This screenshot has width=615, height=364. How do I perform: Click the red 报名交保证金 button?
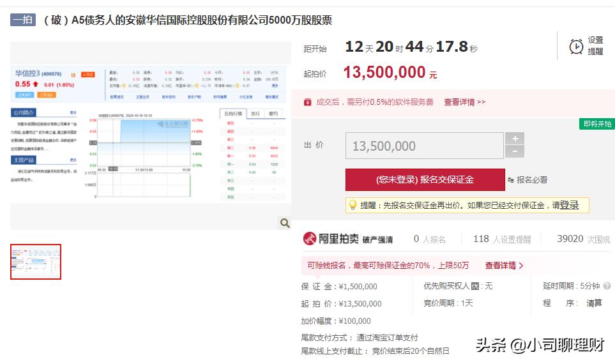(425, 179)
